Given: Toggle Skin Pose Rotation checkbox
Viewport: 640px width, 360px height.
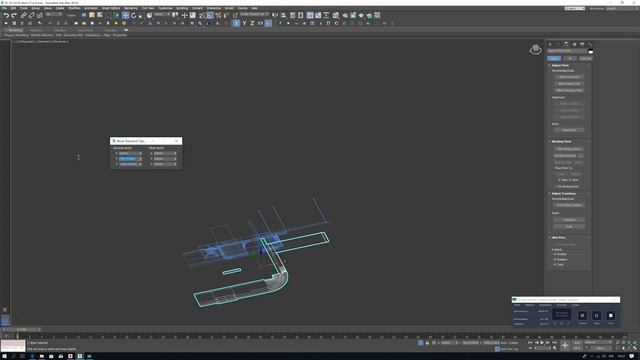Looking at the screenshot, I should point(555,260).
